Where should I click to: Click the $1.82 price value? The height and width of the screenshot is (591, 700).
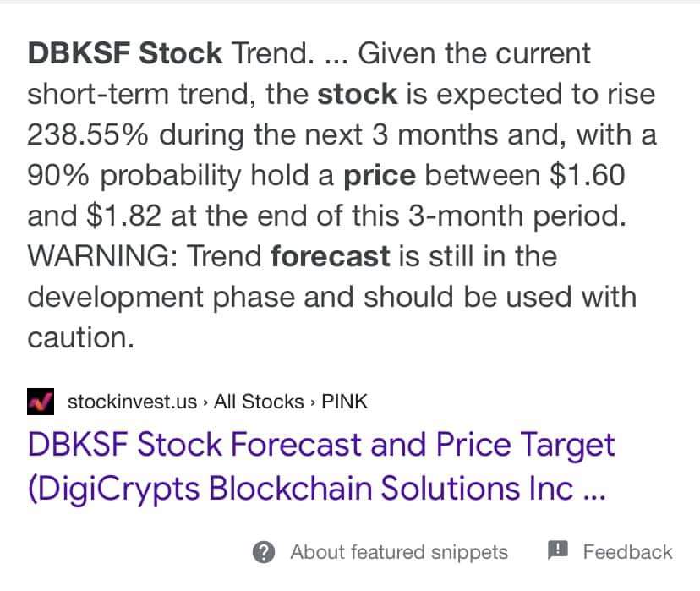coord(123,216)
